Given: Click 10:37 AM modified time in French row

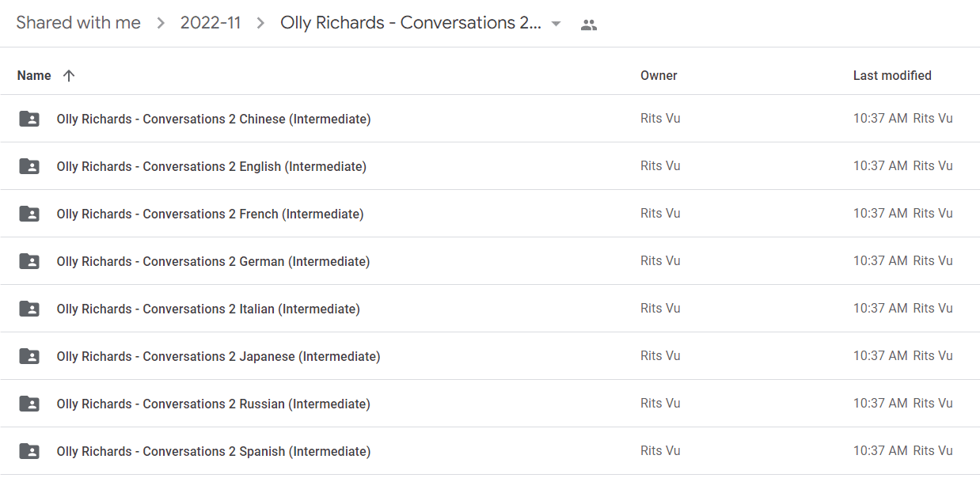Looking at the screenshot, I should 880,214.
